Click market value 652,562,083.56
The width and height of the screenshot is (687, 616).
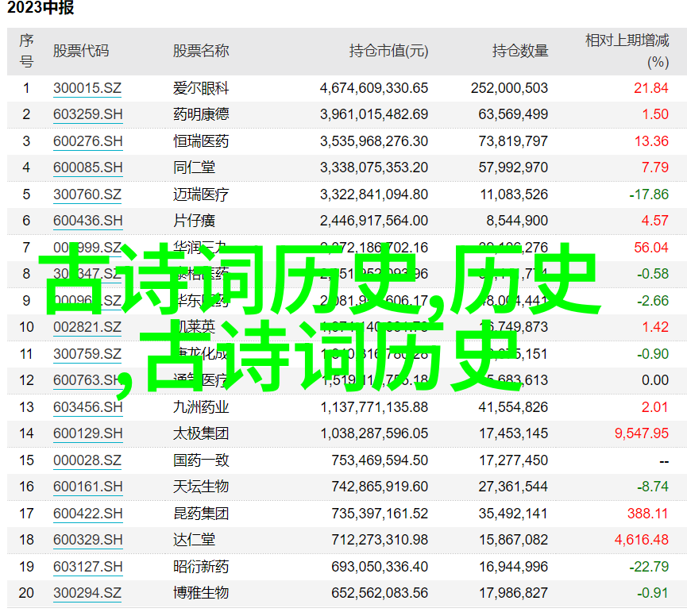pos(380,593)
